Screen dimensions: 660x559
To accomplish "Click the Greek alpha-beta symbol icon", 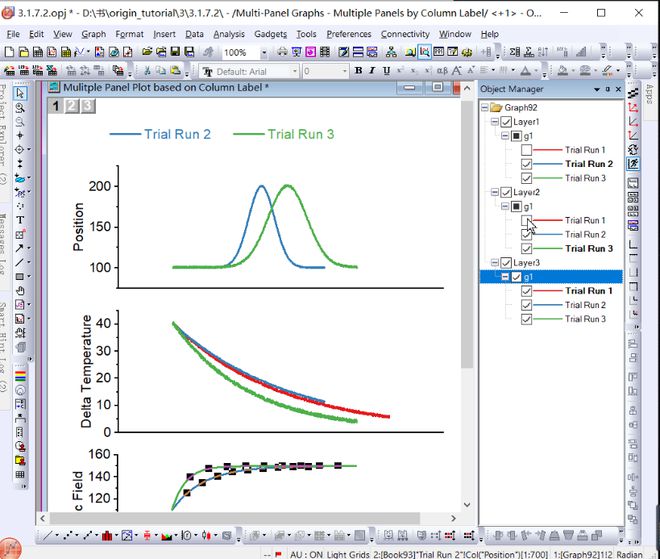I will (x=442, y=71).
